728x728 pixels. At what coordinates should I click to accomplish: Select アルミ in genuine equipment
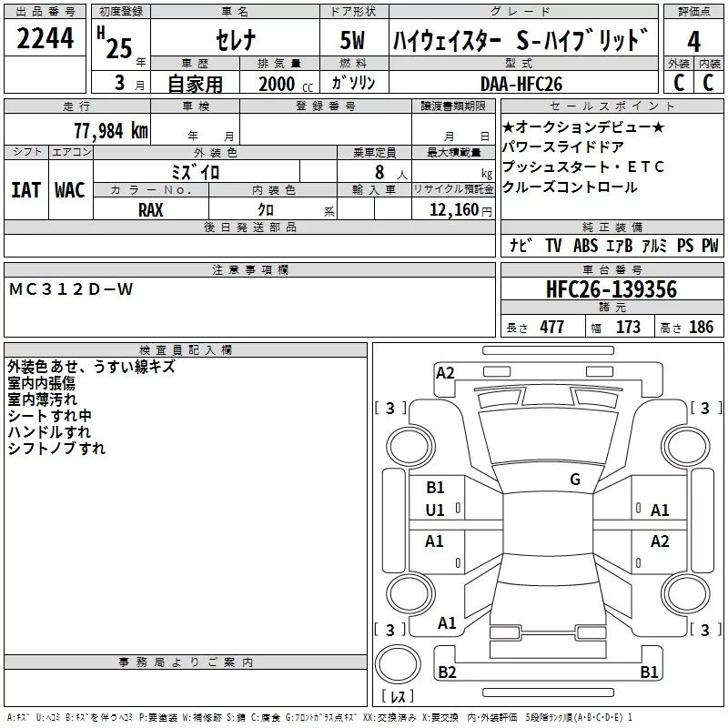[653, 245]
